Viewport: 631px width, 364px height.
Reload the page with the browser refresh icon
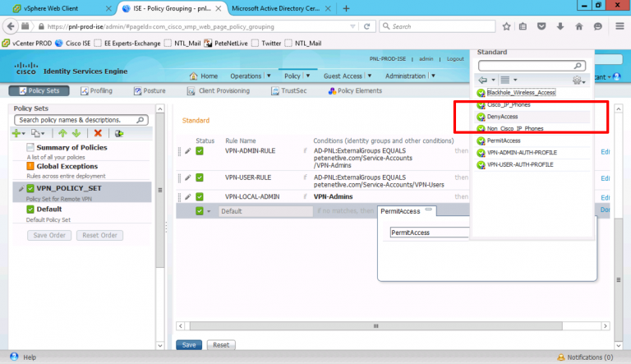click(x=366, y=26)
